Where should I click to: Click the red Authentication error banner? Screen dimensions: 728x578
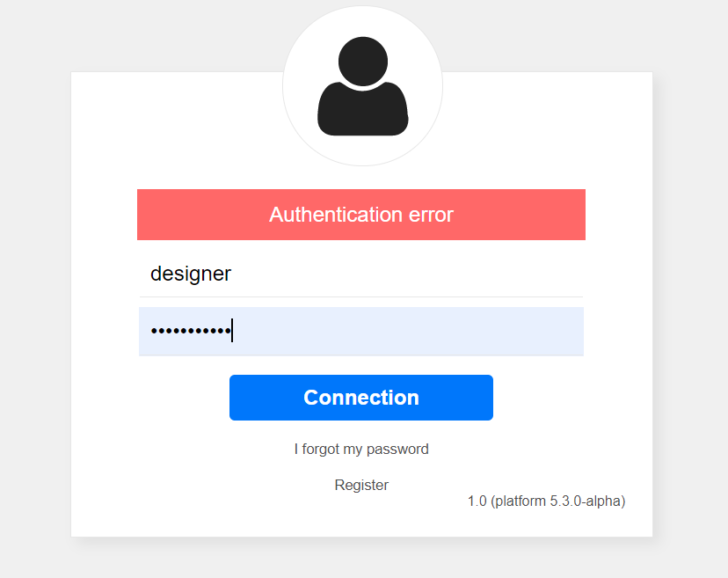click(x=361, y=215)
